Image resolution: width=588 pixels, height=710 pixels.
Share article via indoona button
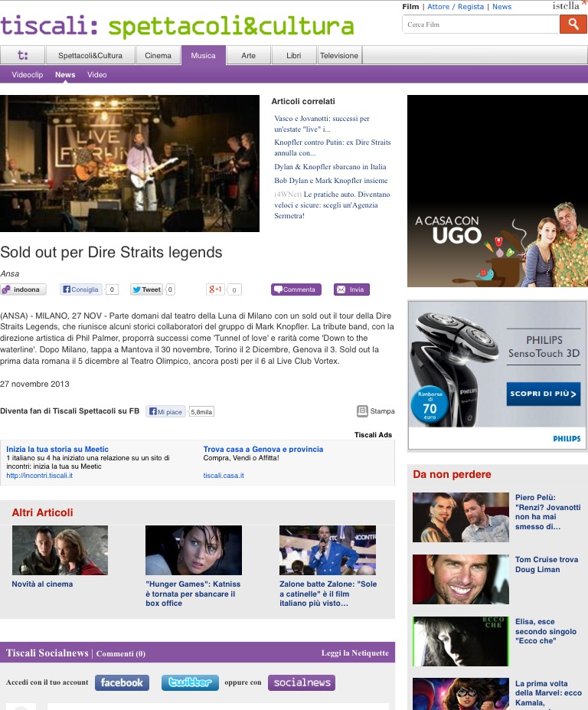(24, 290)
